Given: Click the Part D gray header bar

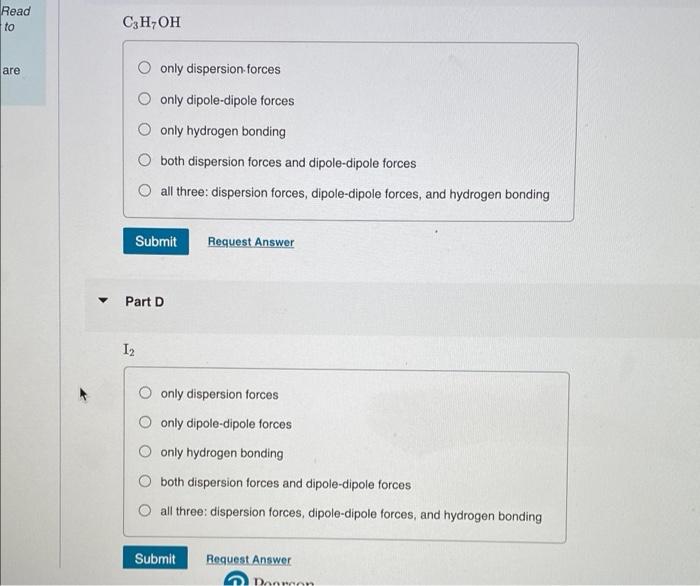Looking at the screenshot, I should pyautogui.click(x=392, y=306).
